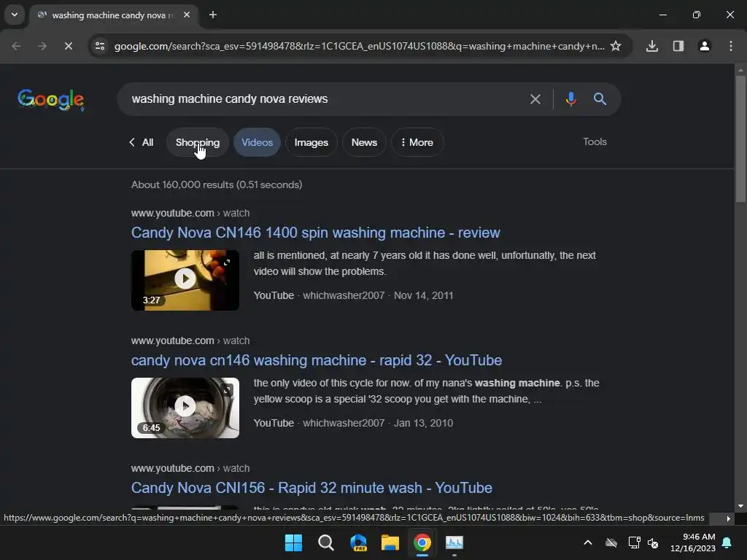
Task: Switch to Images results tab
Action: [x=311, y=142]
